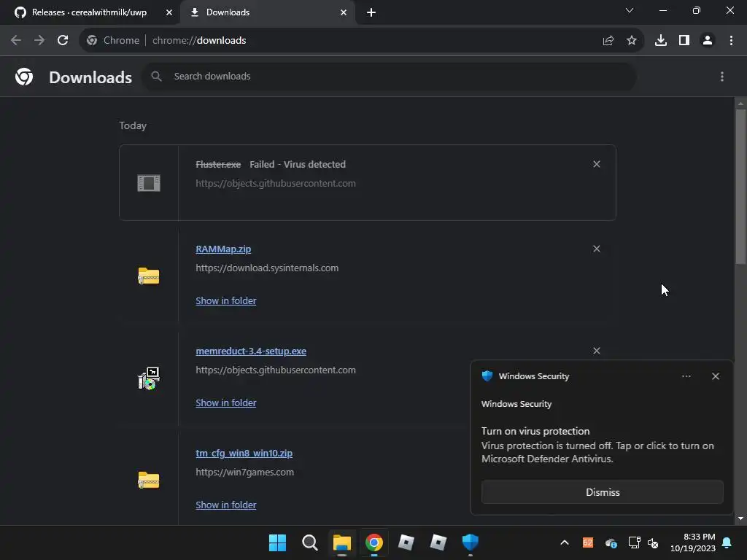Close the Windows Security toast
This screenshot has width=747, height=560.
pos(715,376)
